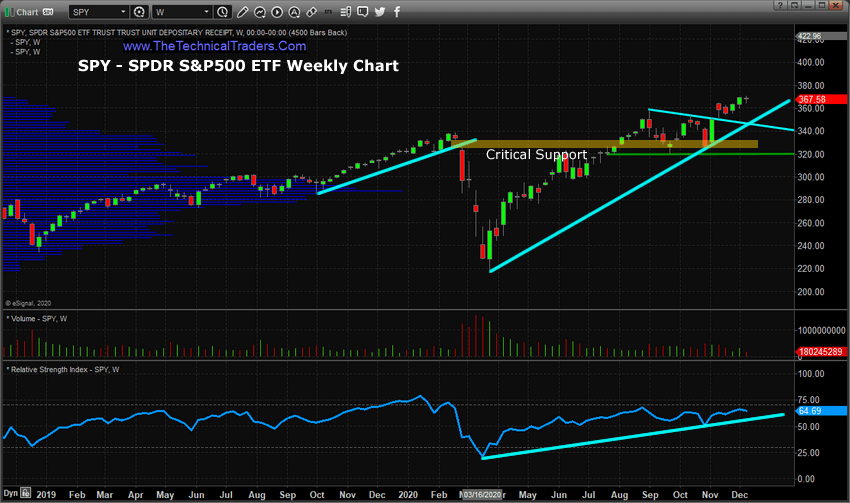Open the speech bubble comment icon

pyautogui.click(x=363, y=12)
